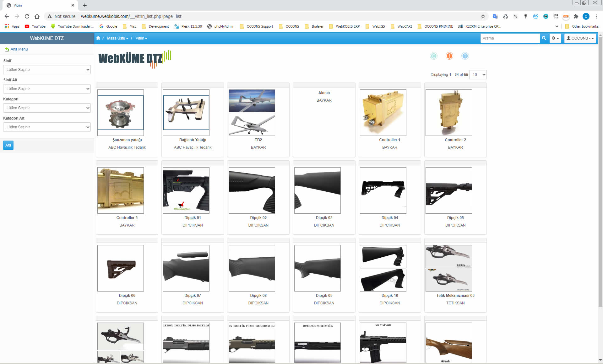
Task: Open the Dipçik 03 thumbnail
Action: click(318, 190)
